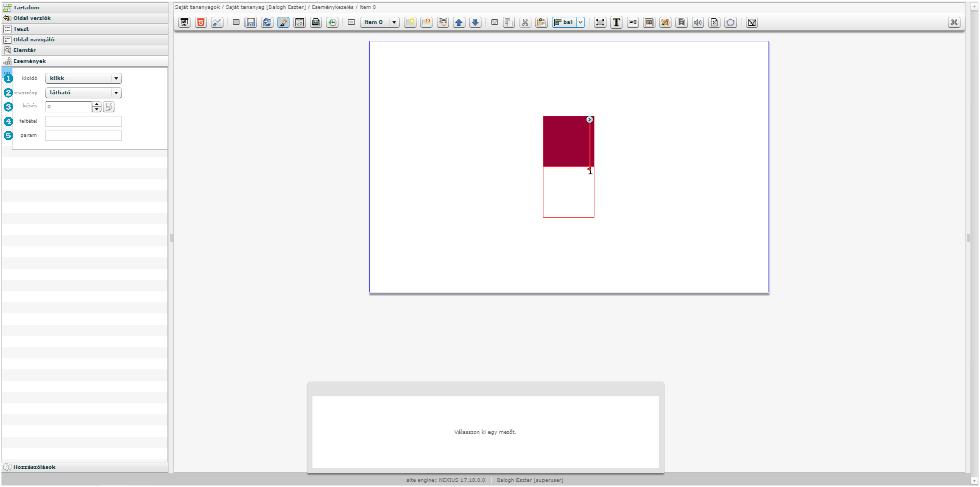Toggle the paintbrush design mode button

coord(283,22)
